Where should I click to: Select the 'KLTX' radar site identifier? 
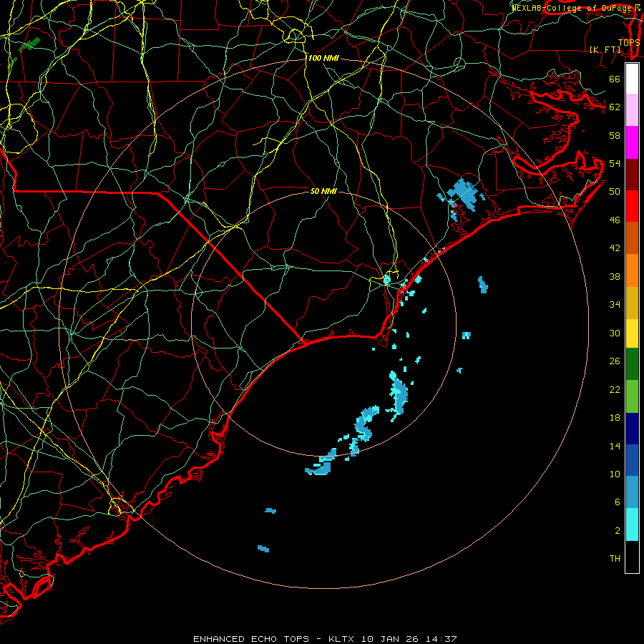pyautogui.click(x=343, y=639)
